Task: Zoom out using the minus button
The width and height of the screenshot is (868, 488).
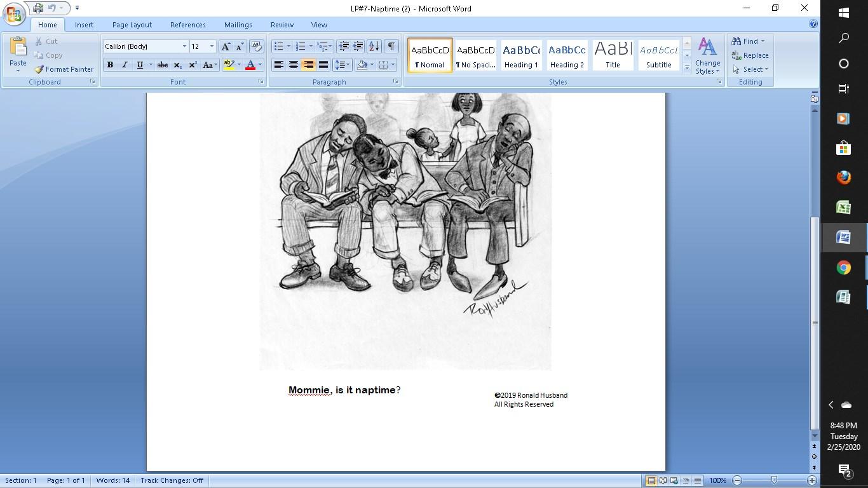Action: (737, 480)
